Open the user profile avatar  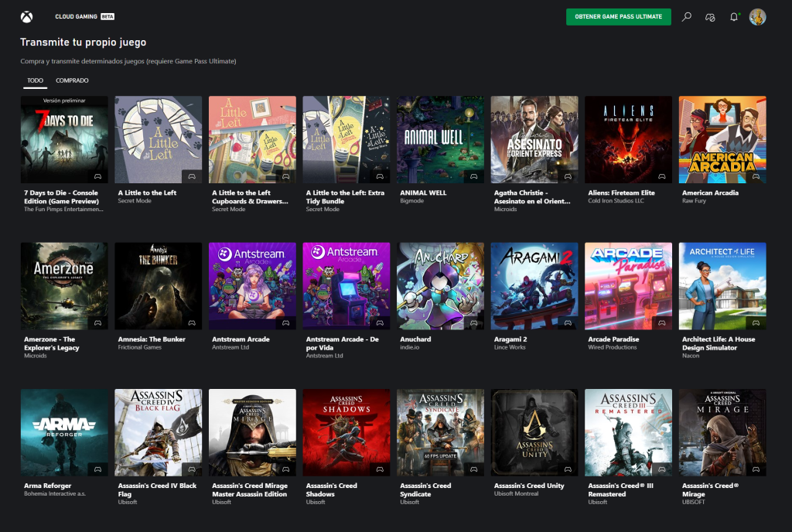758,17
